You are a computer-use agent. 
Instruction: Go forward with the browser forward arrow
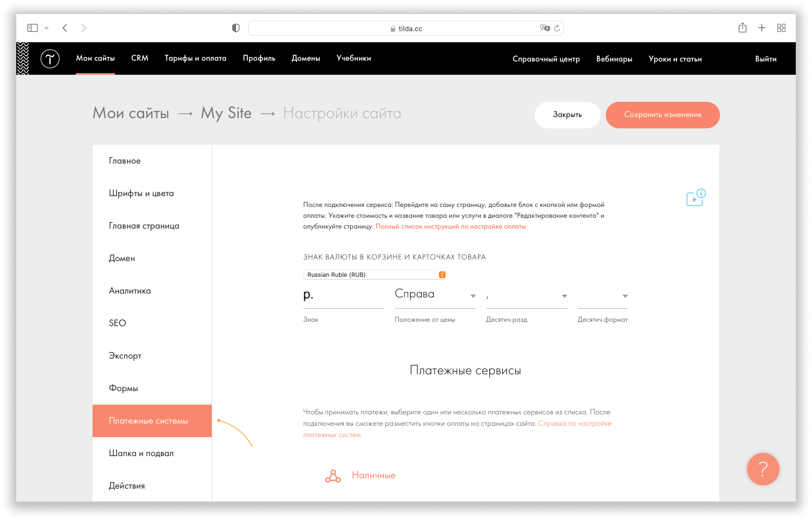(x=83, y=28)
